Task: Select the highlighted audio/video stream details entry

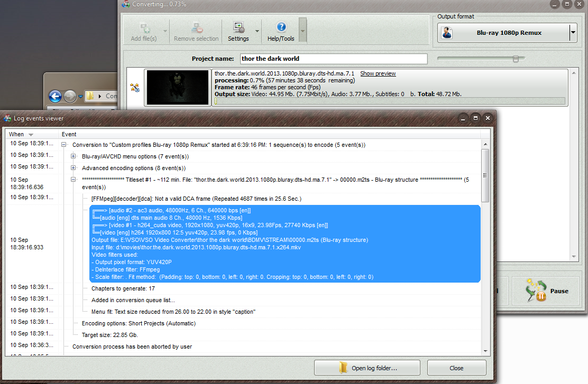Action: coord(285,243)
